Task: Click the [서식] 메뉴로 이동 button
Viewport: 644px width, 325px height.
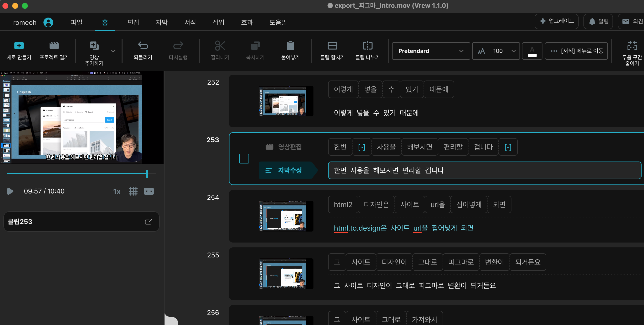Action: 576,51
